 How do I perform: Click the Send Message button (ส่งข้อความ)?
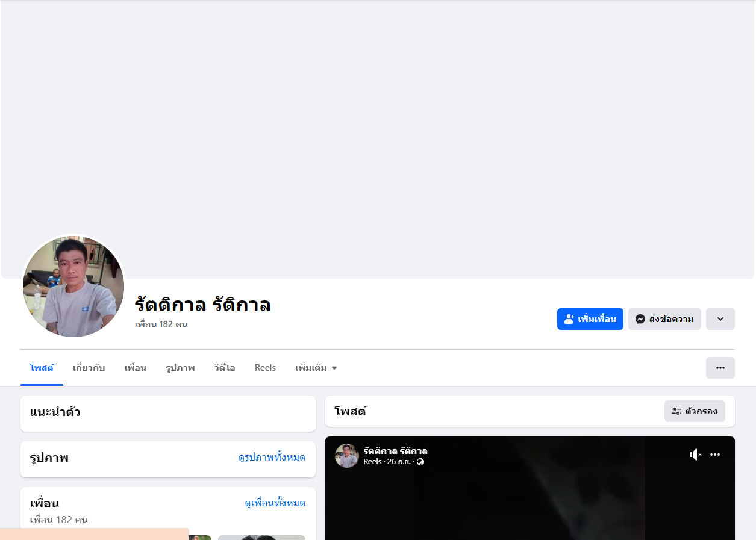pyautogui.click(x=664, y=319)
